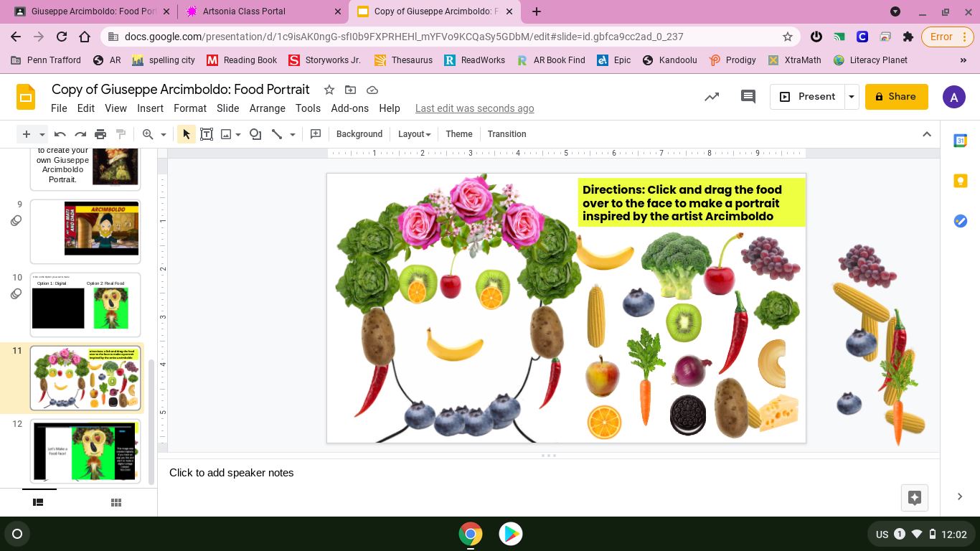Screen dimensions: 980x551
Task: Open the Arrange menu
Action: [x=267, y=108]
